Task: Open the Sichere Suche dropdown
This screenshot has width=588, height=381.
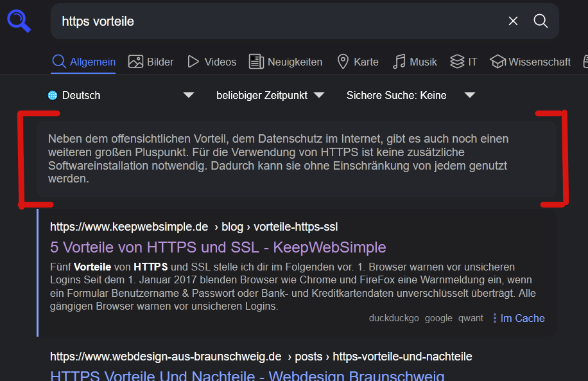Action: [470, 94]
